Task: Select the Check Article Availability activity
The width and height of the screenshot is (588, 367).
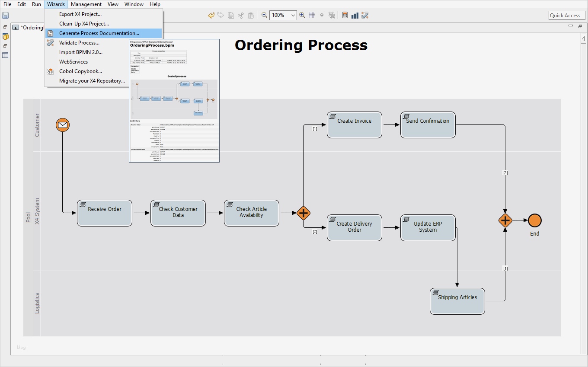Action: (252, 213)
